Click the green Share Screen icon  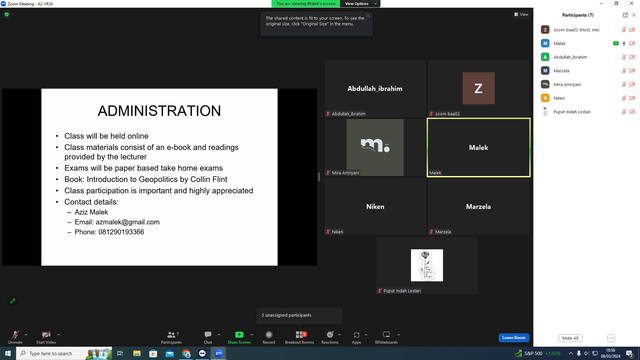click(x=239, y=335)
